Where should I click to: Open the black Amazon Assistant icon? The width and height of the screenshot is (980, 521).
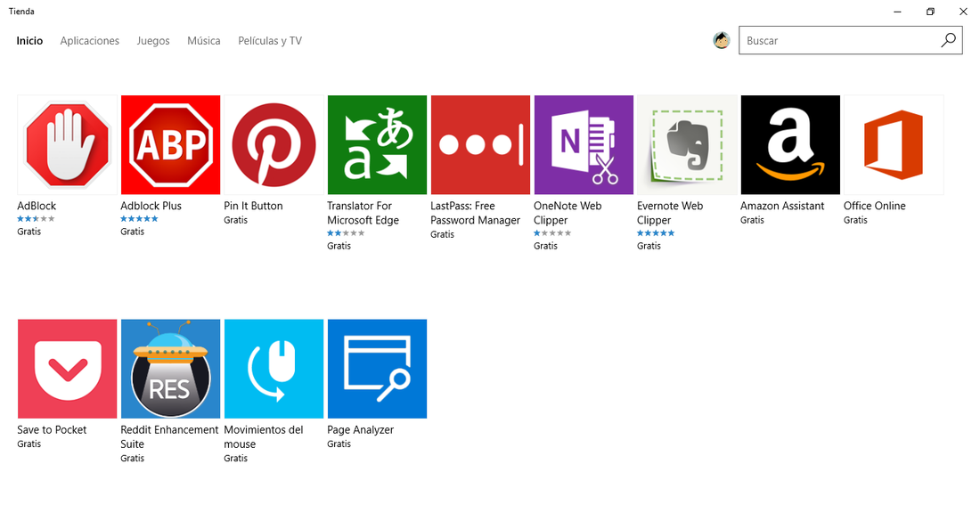point(790,145)
